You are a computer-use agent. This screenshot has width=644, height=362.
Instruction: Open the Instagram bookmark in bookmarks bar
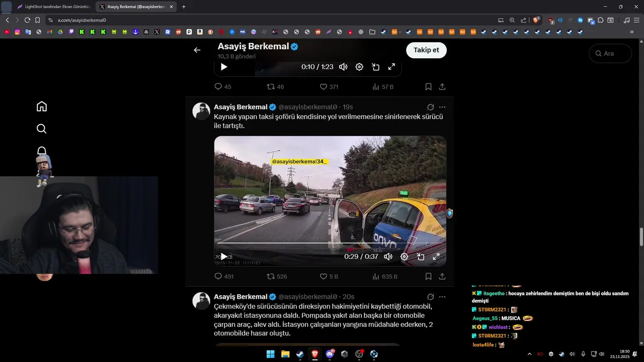coord(17,32)
